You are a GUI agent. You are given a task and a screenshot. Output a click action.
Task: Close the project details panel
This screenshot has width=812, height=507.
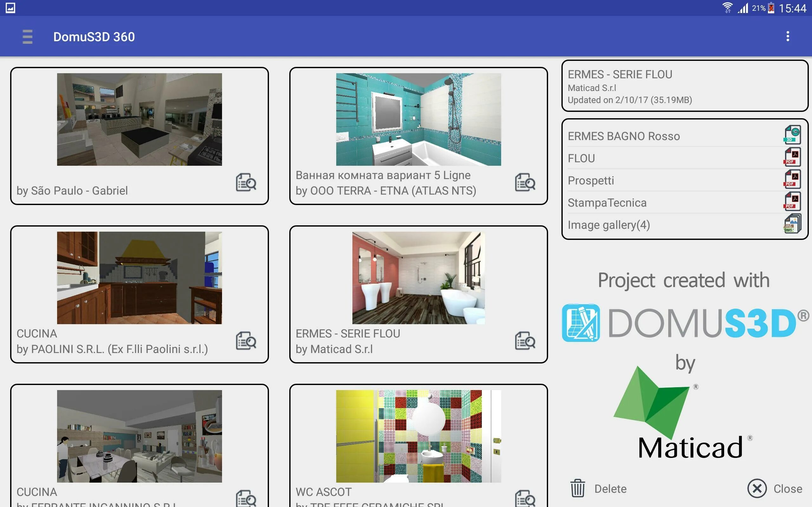click(757, 488)
